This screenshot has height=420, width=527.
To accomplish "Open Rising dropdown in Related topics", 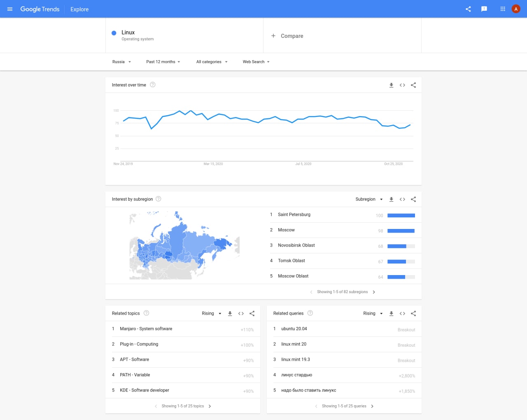I will (x=212, y=313).
